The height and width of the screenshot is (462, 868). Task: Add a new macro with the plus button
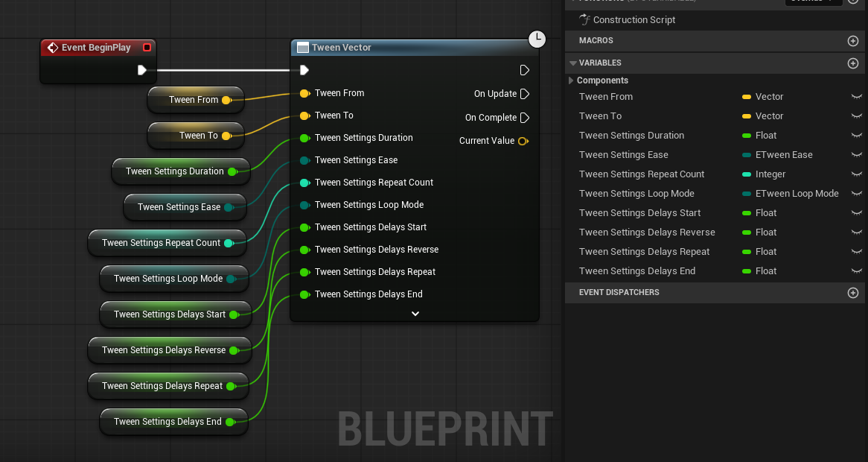853,40
